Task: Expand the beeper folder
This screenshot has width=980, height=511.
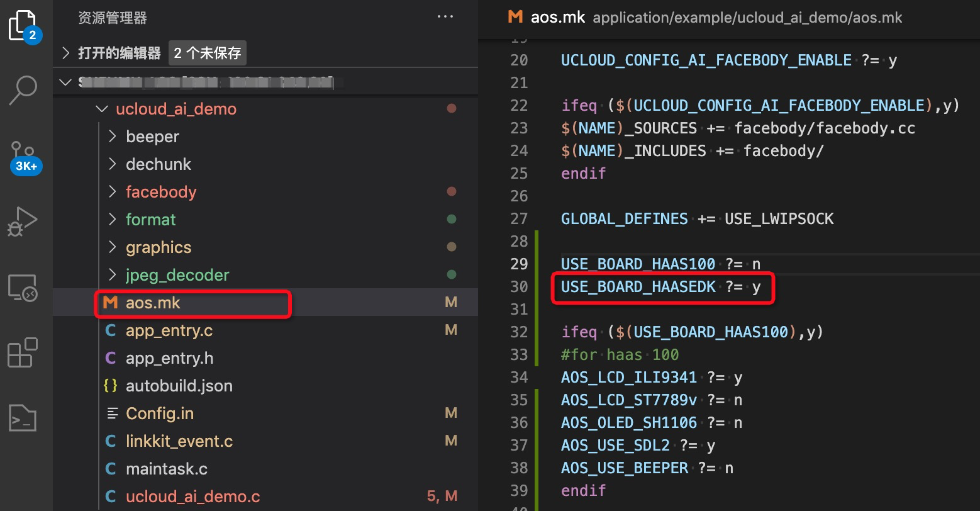Action: coord(113,137)
